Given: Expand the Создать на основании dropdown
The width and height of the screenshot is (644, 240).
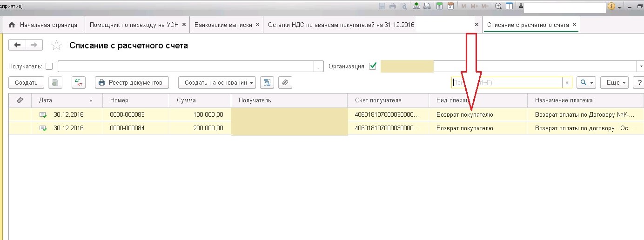Looking at the screenshot, I should click(x=217, y=82).
